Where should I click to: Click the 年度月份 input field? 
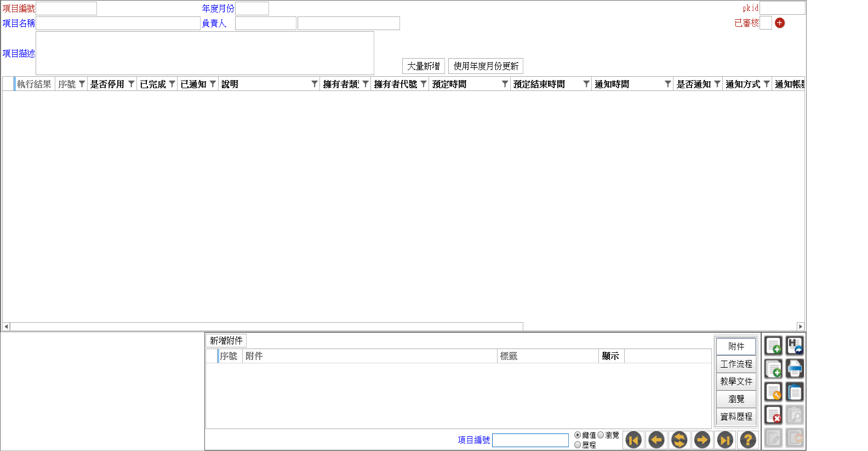(x=252, y=8)
